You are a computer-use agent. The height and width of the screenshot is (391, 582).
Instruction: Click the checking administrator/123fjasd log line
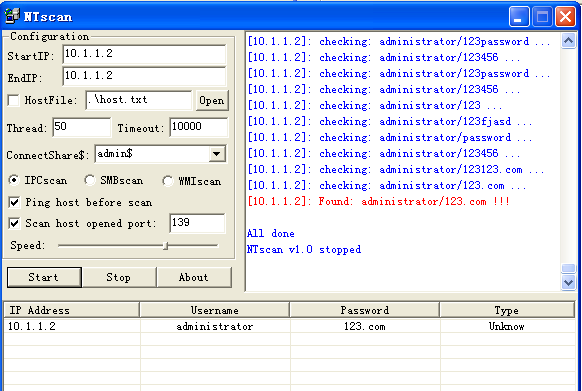click(x=390, y=121)
